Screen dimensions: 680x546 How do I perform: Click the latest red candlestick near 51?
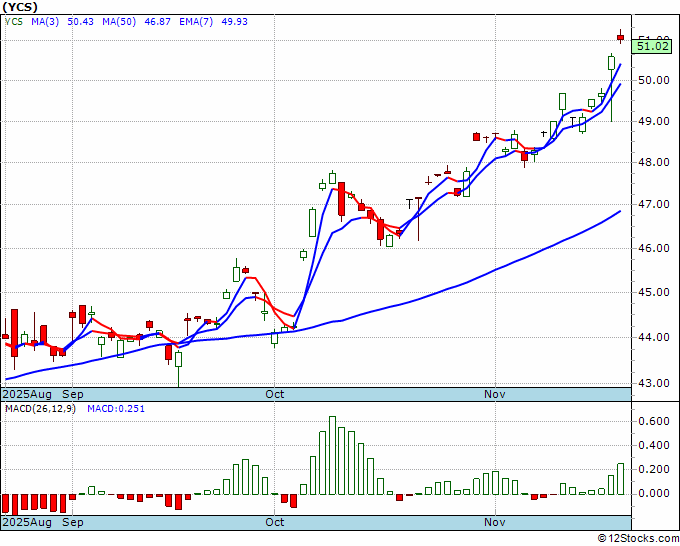click(x=621, y=37)
